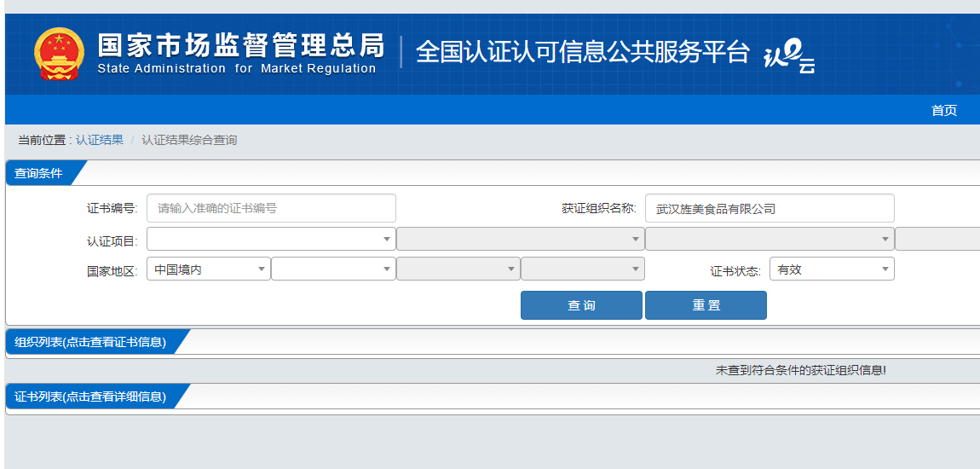Open the third 国家地区 grey dropdown
This screenshot has height=469, width=980.
[x=458, y=269]
